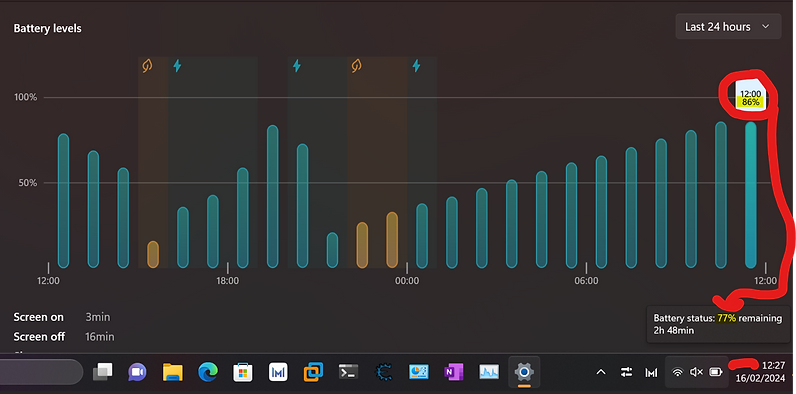The width and height of the screenshot is (796, 394).
Task: Click the battery icon in the system tray
Action: click(716, 372)
